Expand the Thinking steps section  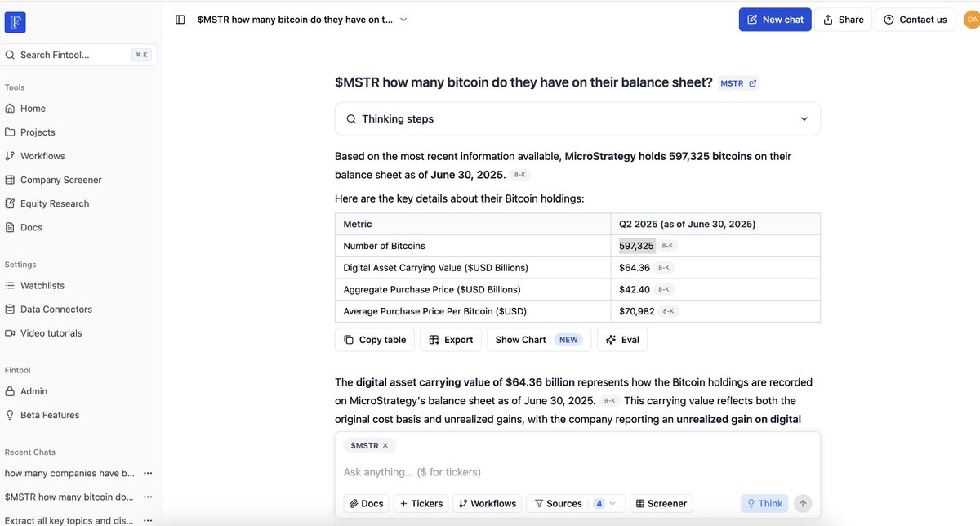[x=577, y=119]
